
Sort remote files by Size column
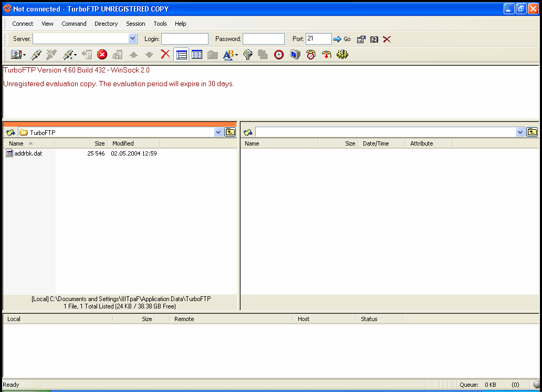[338, 143]
